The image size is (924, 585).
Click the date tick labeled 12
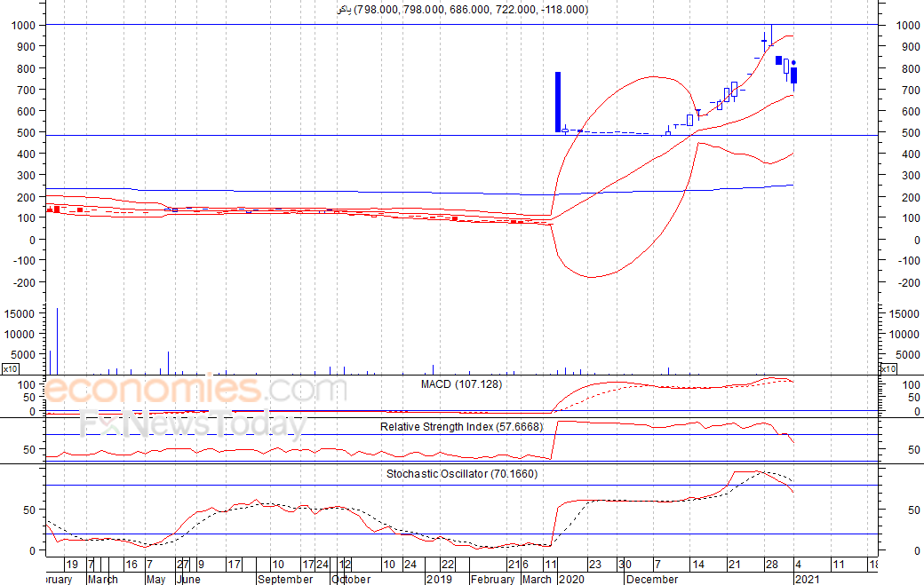click(346, 565)
